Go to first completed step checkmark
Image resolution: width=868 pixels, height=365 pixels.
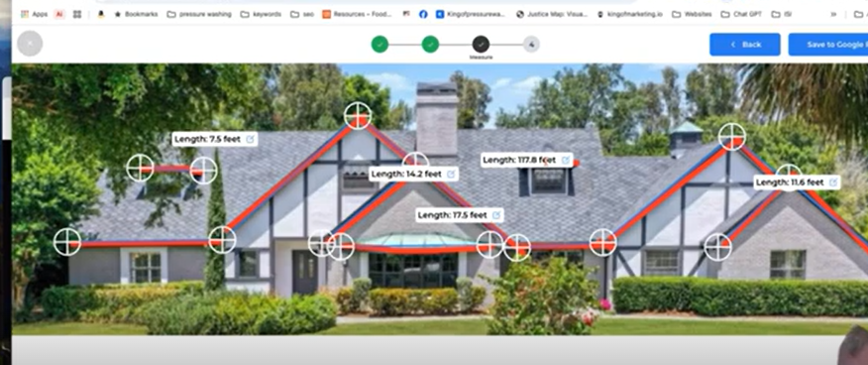tap(380, 45)
